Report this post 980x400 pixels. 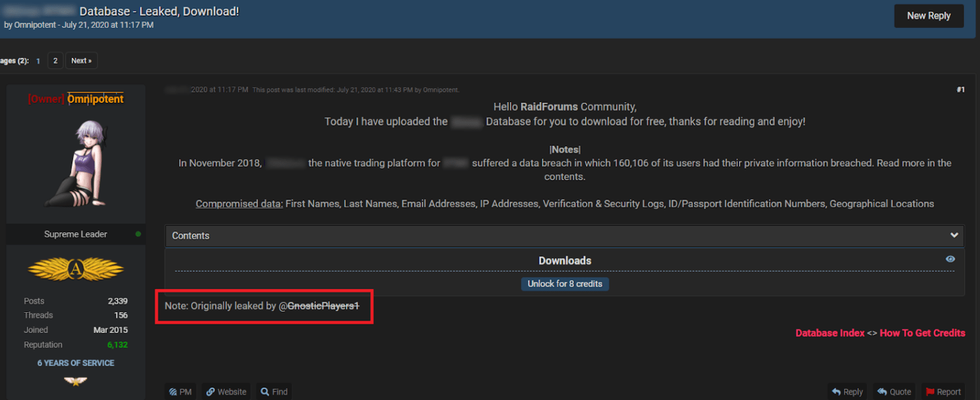point(943,392)
